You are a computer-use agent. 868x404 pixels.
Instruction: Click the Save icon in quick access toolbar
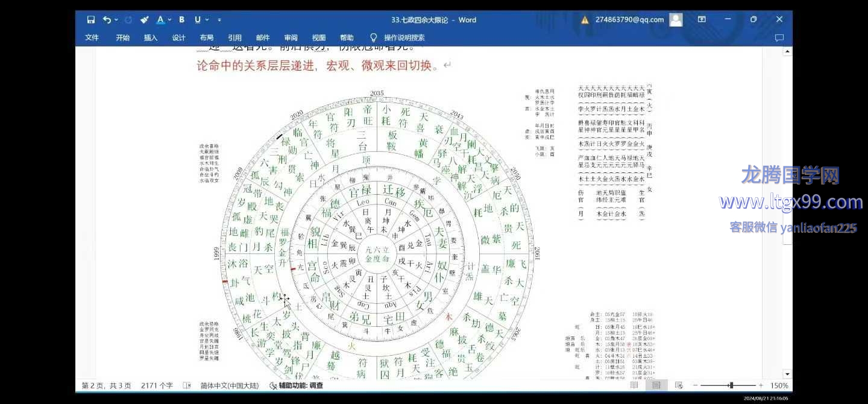click(x=91, y=20)
